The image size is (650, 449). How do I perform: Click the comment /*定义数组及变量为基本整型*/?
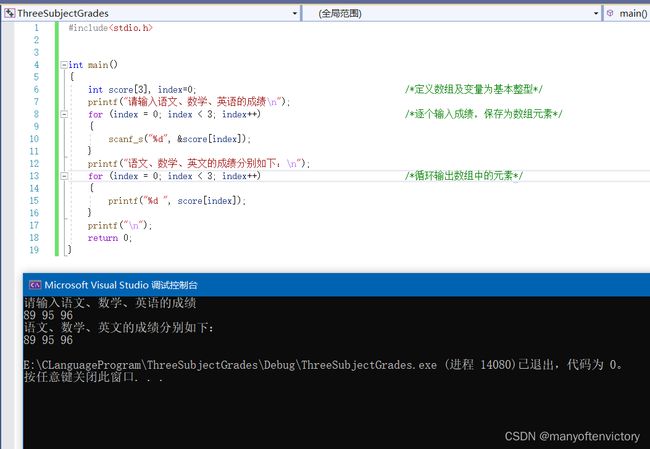(474, 89)
